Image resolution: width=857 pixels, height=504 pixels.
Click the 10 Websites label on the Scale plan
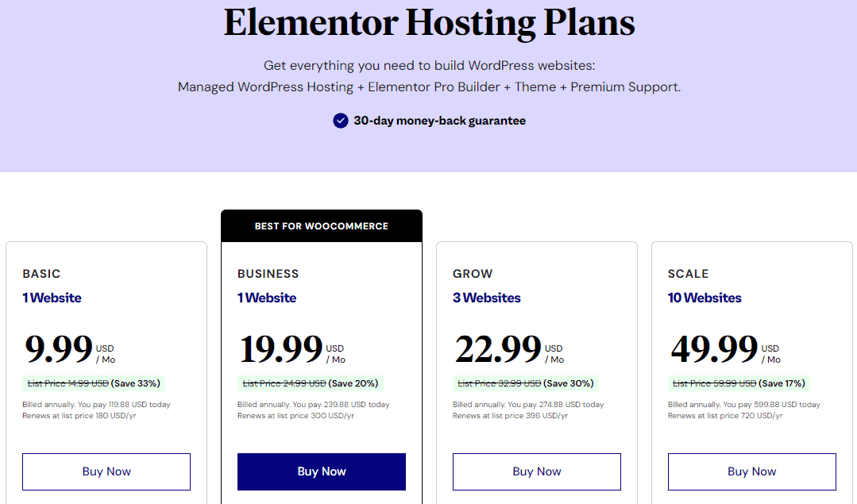(705, 297)
